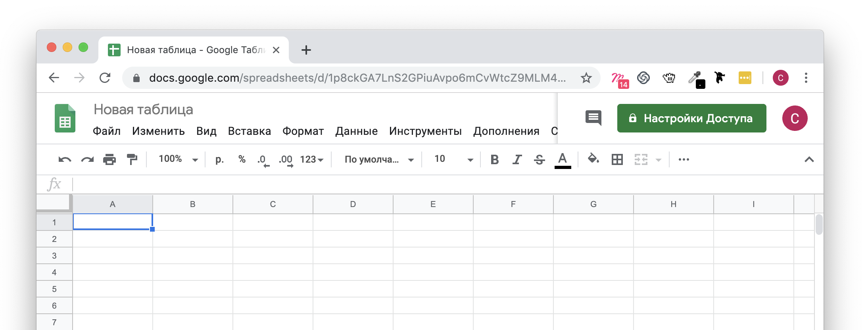Open the cell borders tool
This screenshot has height=330, width=868.
tap(617, 159)
